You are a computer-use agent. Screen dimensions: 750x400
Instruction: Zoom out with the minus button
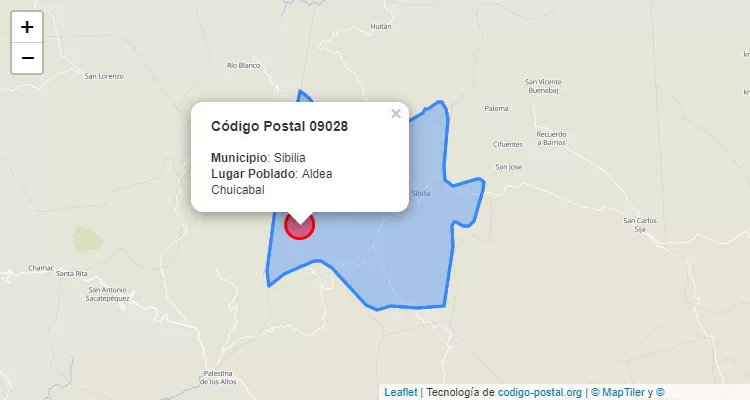point(27,58)
